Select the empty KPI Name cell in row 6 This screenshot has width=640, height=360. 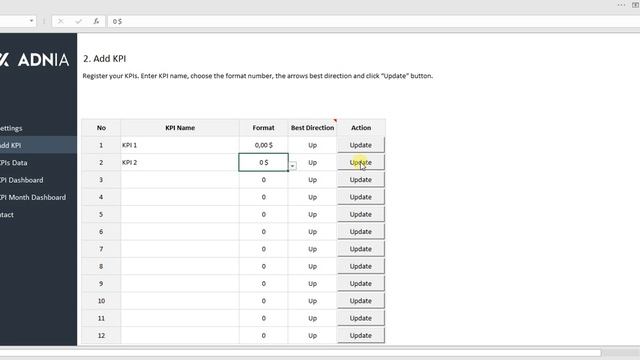click(180, 232)
